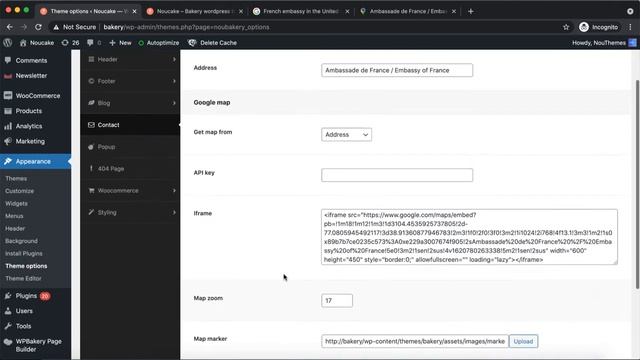Click the Not Secure warning icon
Image resolution: width=640 pixels, height=360 pixels.
point(56,27)
